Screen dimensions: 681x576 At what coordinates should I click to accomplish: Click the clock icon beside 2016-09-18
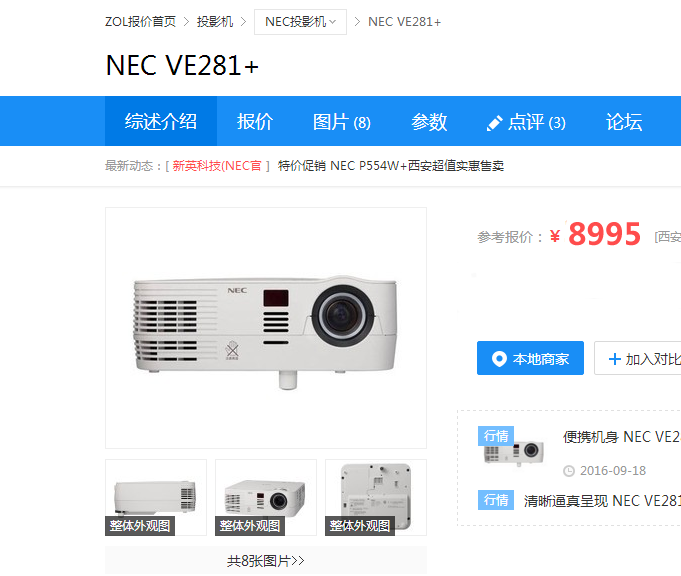(569, 471)
